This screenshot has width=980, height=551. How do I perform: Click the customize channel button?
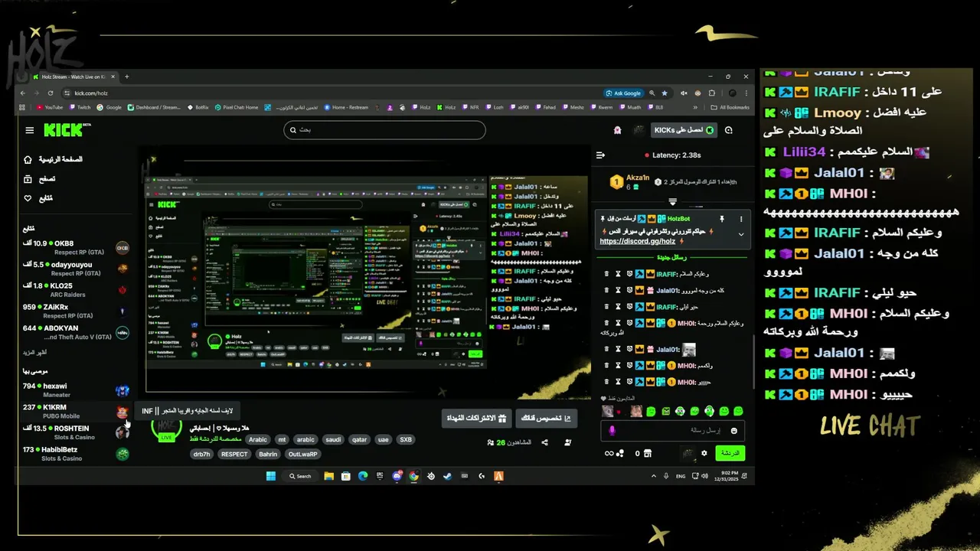[547, 418]
